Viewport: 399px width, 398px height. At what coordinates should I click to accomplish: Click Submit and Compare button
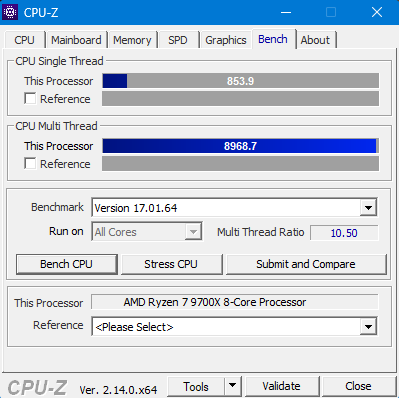pos(306,264)
